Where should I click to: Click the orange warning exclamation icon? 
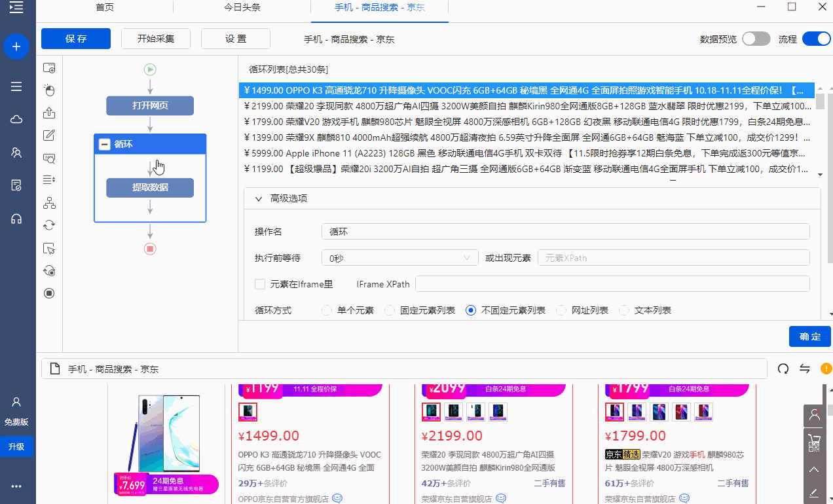coord(826,369)
